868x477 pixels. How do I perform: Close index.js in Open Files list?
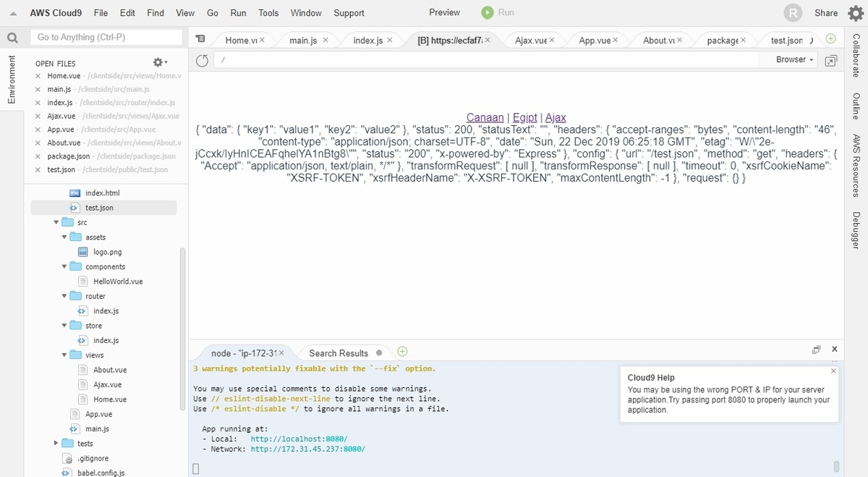[38, 103]
